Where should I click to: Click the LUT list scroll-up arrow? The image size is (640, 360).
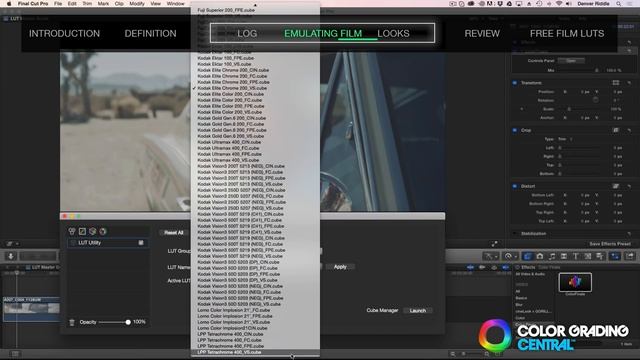pos(255,5)
